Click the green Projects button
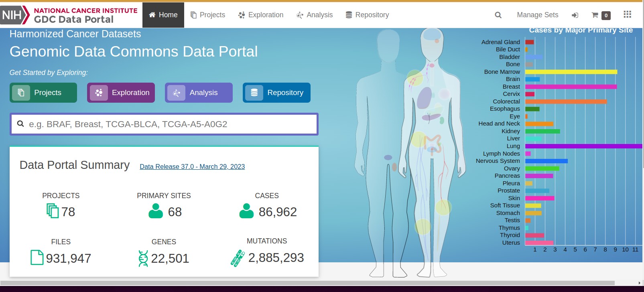 coord(43,93)
